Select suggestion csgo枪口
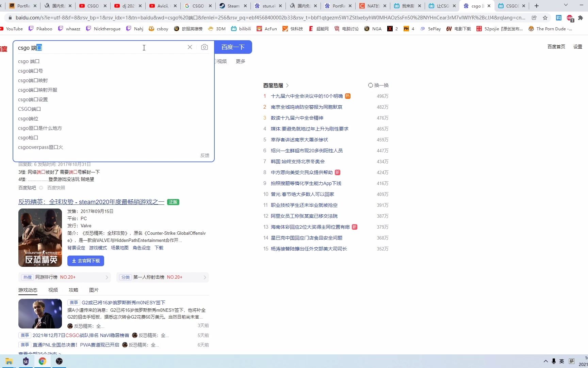This screenshot has height=368, width=588. pos(28,138)
